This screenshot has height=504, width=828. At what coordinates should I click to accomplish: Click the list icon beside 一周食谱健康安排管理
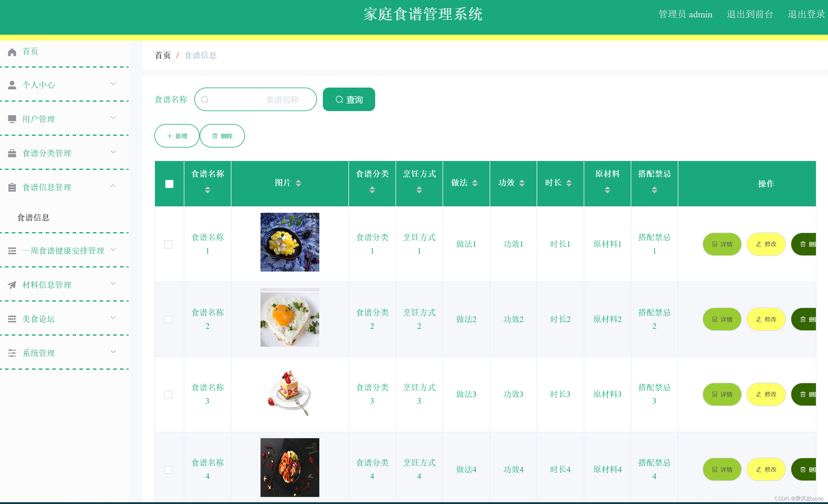click(x=12, y=250)
